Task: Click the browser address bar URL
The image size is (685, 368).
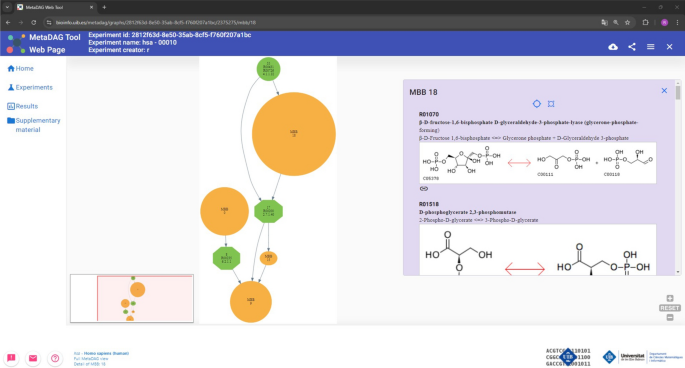Action: click(156, 22)
